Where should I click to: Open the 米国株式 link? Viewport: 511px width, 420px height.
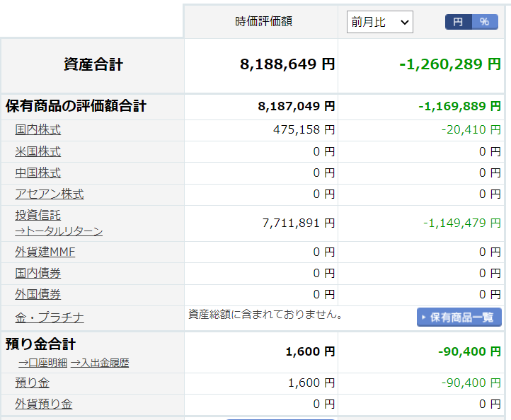(38, 151)
